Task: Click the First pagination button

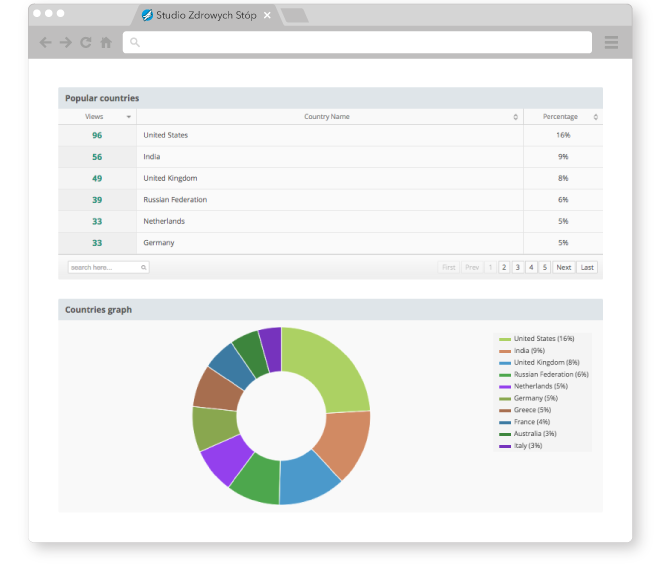Action: 449,267
